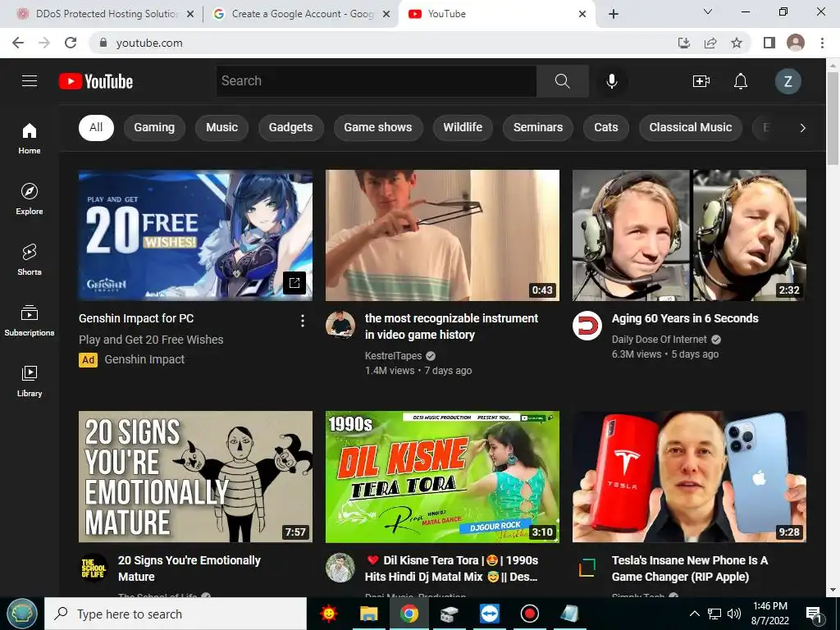Close the YouTube browser tab

(582, 14)
